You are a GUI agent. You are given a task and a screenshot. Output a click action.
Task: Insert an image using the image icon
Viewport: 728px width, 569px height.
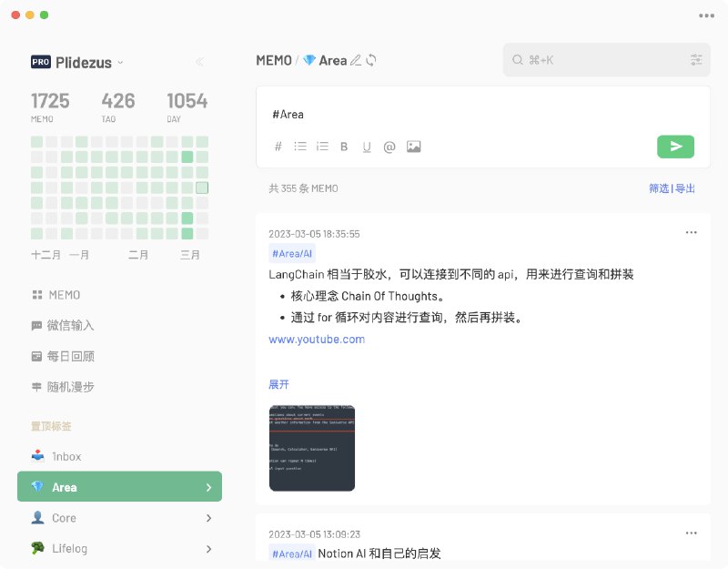414,146
